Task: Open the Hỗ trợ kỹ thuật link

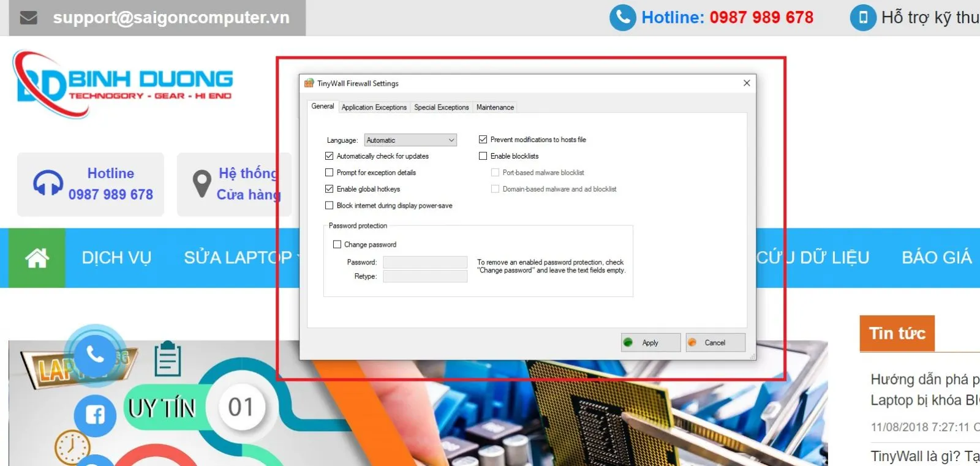Action: (930, 18)
